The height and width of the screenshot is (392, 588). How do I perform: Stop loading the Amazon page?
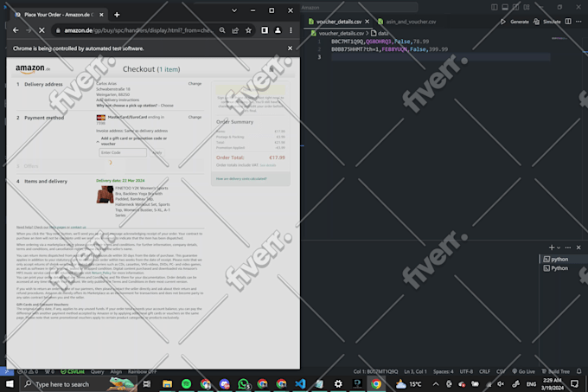tap(42, 30)
